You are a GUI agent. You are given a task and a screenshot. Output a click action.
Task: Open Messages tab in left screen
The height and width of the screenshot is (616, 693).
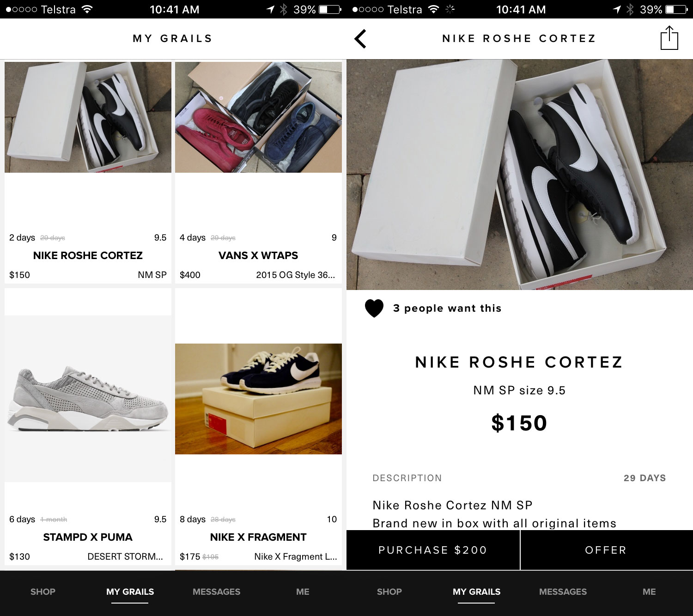coord(216,592)
